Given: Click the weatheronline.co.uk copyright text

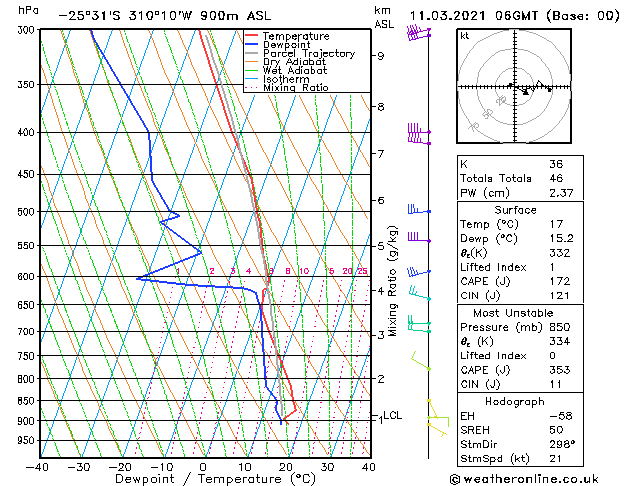Looking at the screenshot, I should coord(524,479).
